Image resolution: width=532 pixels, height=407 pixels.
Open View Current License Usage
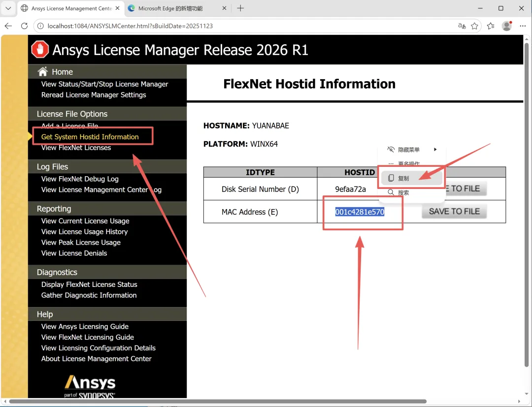click(x=85, y=221)
